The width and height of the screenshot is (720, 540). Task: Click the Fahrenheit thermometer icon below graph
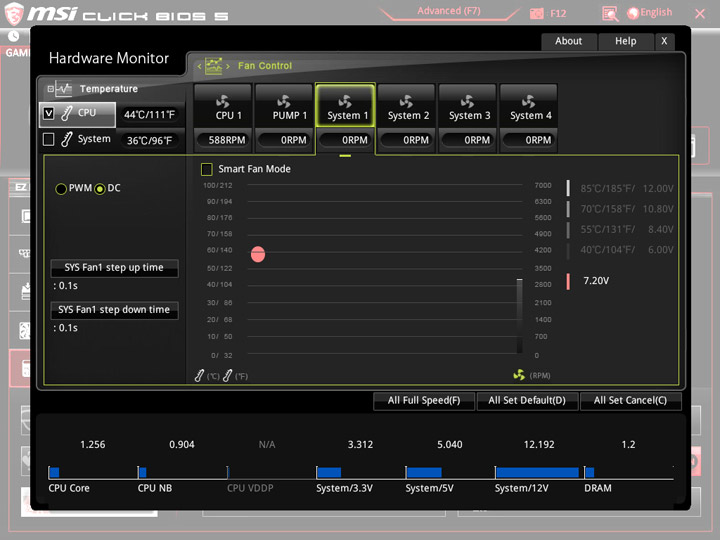point(227,376)
